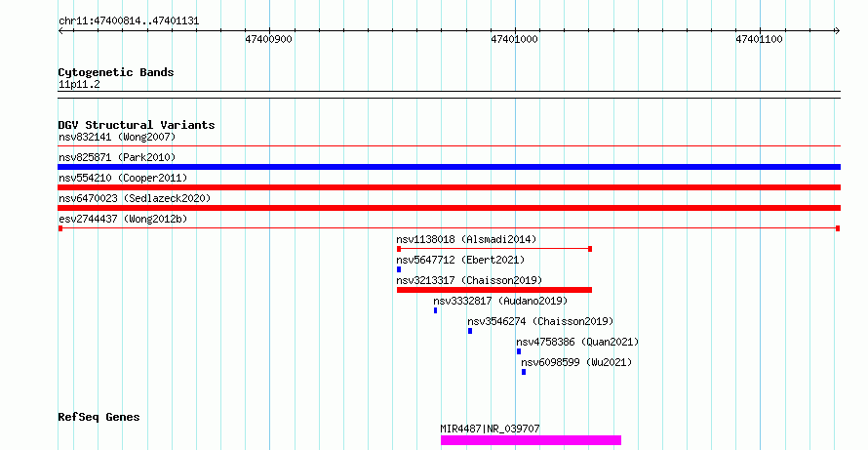Screen dimensions: 868x450
Task: Click the blue nsv6098599 Wu2021 marker
Action: click(524, 372)
